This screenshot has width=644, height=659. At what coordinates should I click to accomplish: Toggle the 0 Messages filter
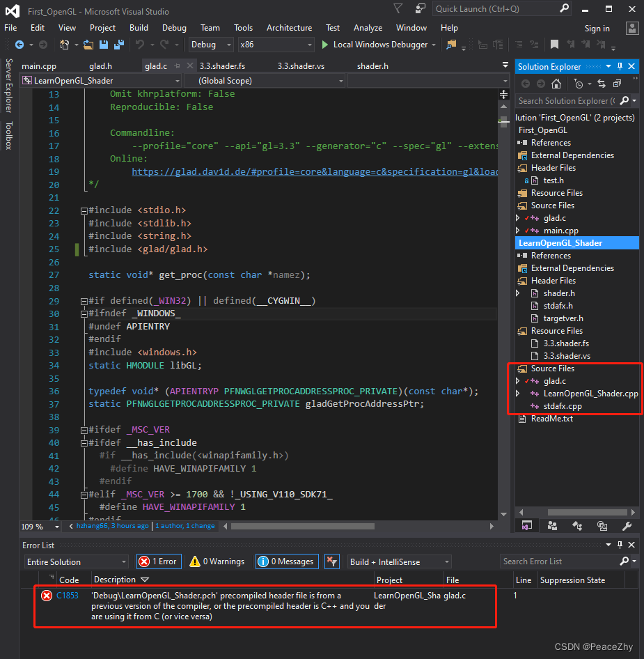click(x=287, y=561)
